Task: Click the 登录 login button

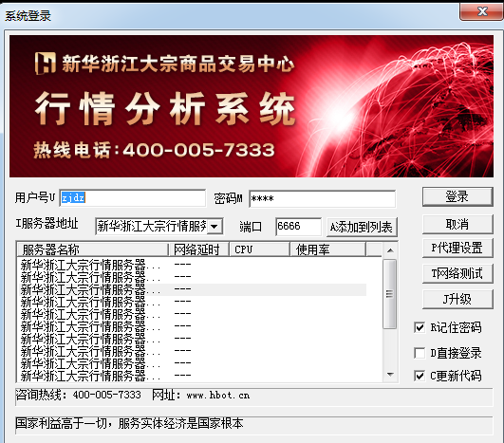Action: point(457,196)
